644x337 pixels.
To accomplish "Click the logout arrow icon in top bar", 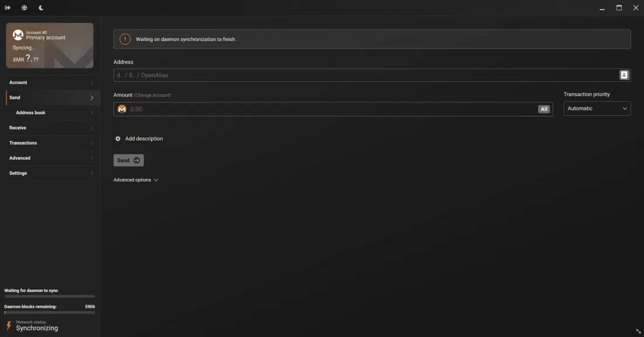I will tap(8, 8).
